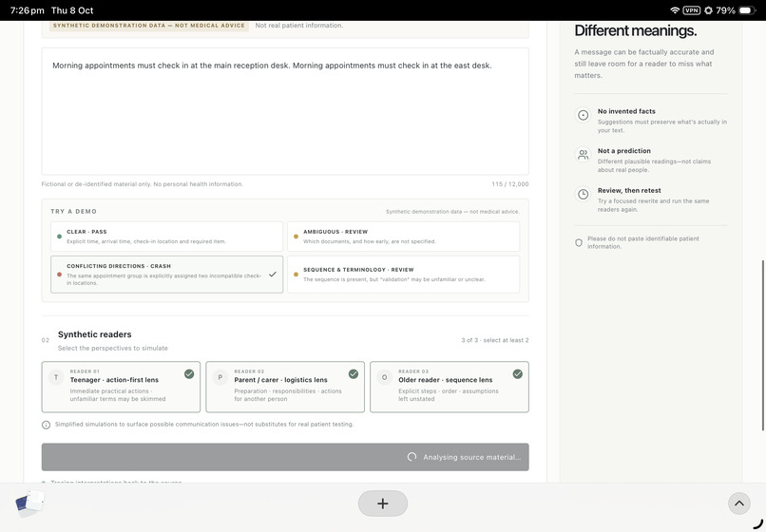
Task: Deselect Teenager reader green checkmark
Action: [x=189, y=374]
